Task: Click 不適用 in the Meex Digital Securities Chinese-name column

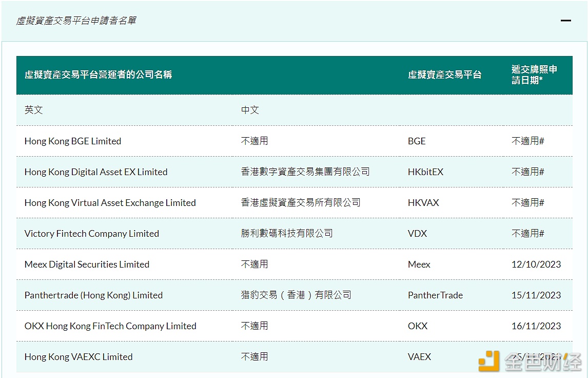Action: point(254,264)
